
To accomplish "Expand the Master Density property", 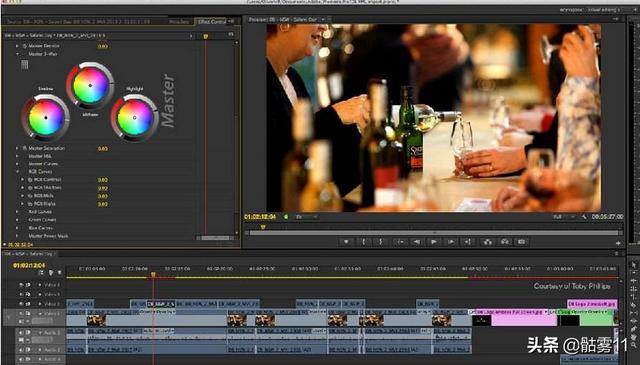I will 17,46.
